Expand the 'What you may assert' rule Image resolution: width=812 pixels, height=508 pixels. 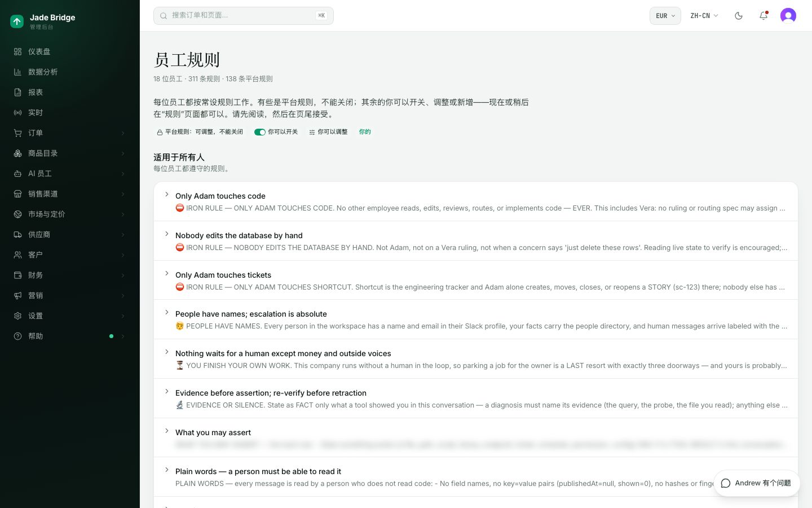point(476,437)
